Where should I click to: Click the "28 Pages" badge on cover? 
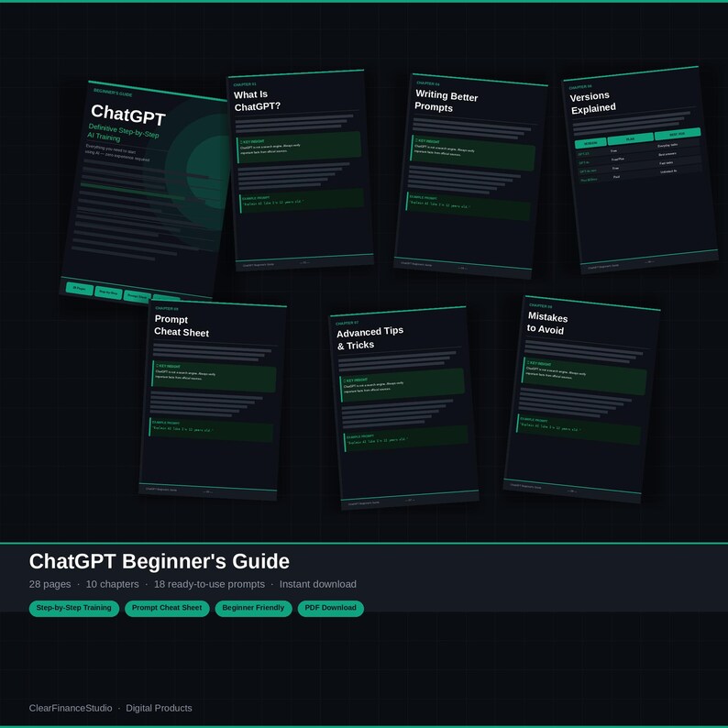[x=80, y=288]
